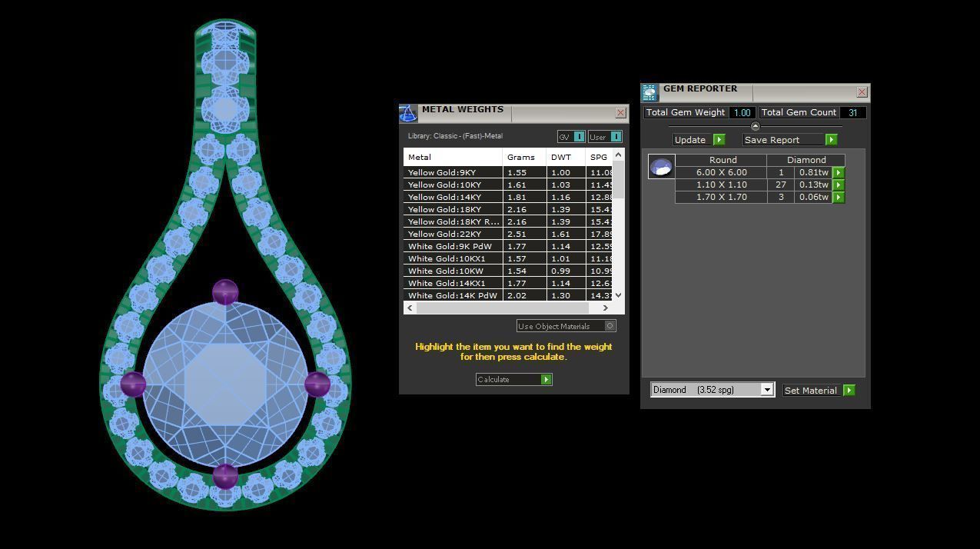The width and height of the screenshot is (980, 549).
Task: Click the 0.13tw weight cell
Action: [814, 185]
